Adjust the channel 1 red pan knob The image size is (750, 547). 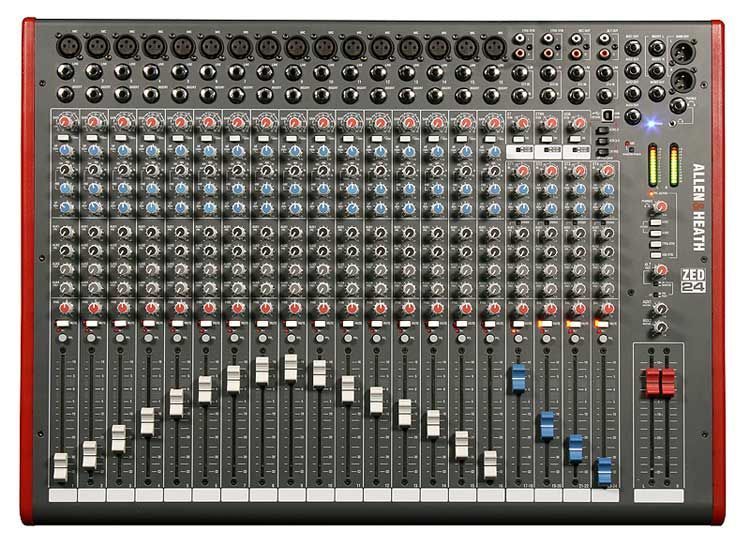66,308
